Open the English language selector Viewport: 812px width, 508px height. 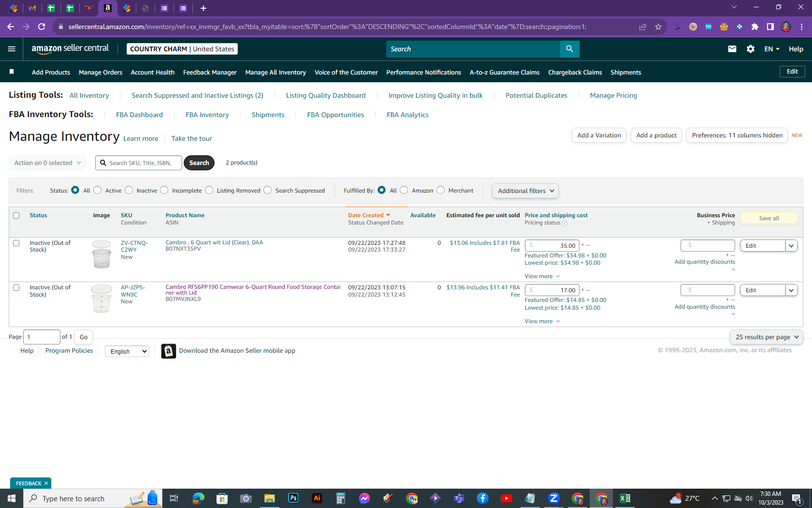(x=127, y=351)
